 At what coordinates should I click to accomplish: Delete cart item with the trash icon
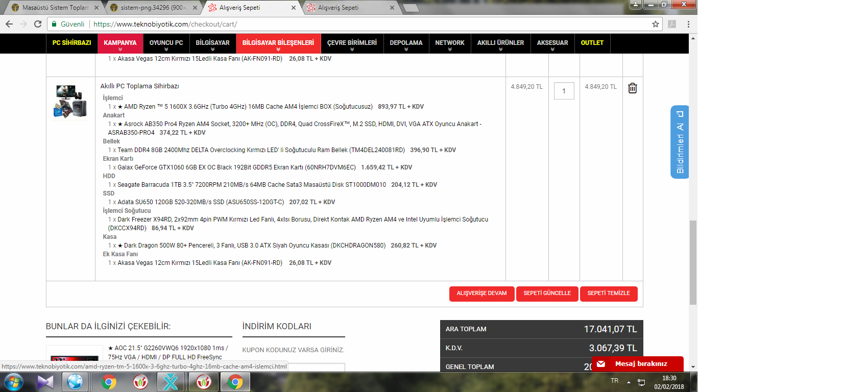(632, 88)
